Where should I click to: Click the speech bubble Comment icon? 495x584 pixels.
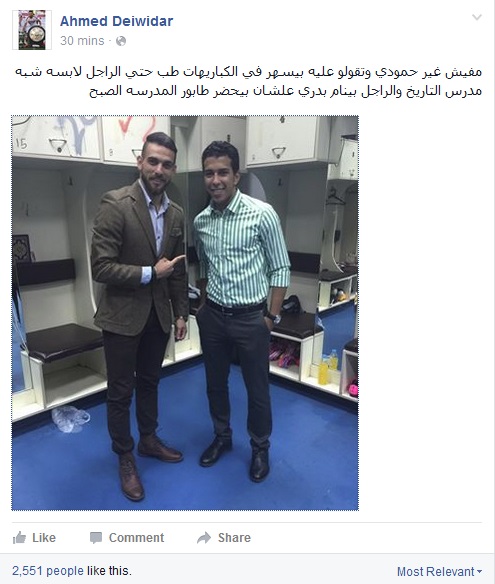tap(96, 538)
